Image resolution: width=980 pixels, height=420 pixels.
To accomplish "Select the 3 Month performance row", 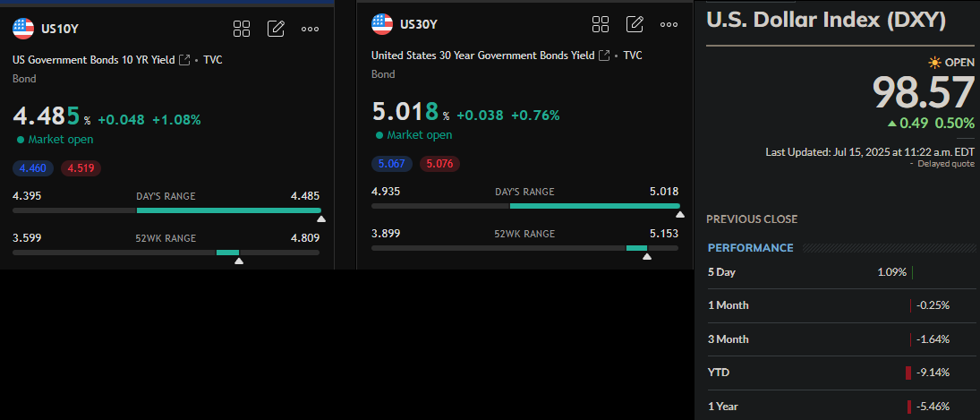I will tap(842, 339).
